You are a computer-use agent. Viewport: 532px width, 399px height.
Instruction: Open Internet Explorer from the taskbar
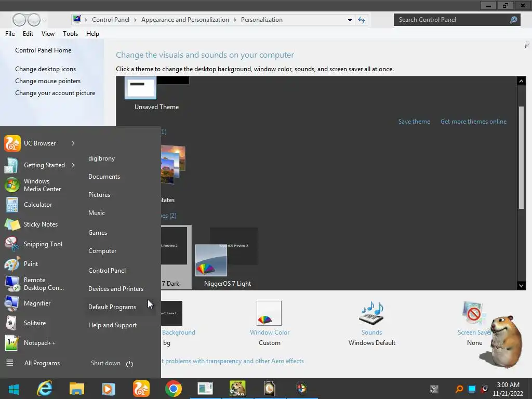pos(45,389)
